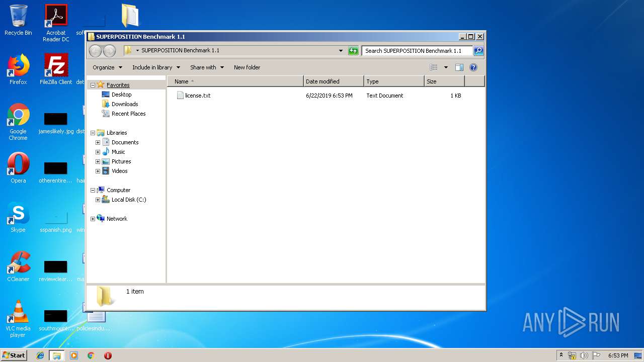
Task: Collapse the Favorites tree group
Action: pyautogui.click(x=93, y=85)
